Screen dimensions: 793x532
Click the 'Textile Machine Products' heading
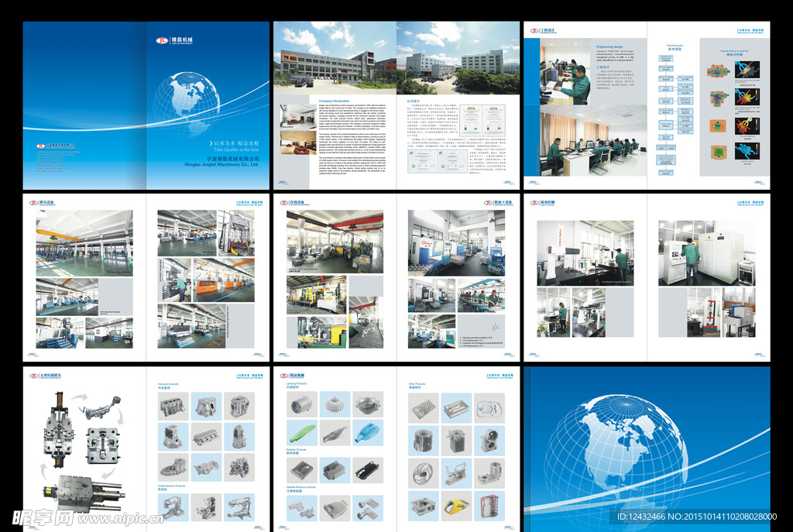click(171, 486)
